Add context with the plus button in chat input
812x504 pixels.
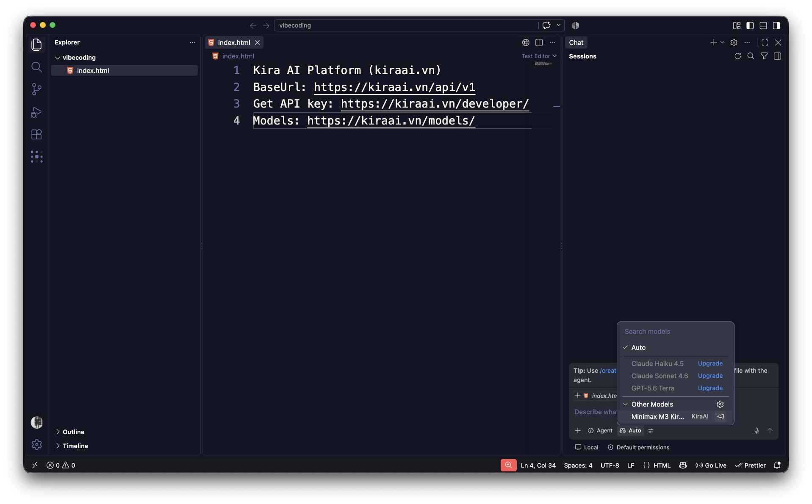[578, 431]
